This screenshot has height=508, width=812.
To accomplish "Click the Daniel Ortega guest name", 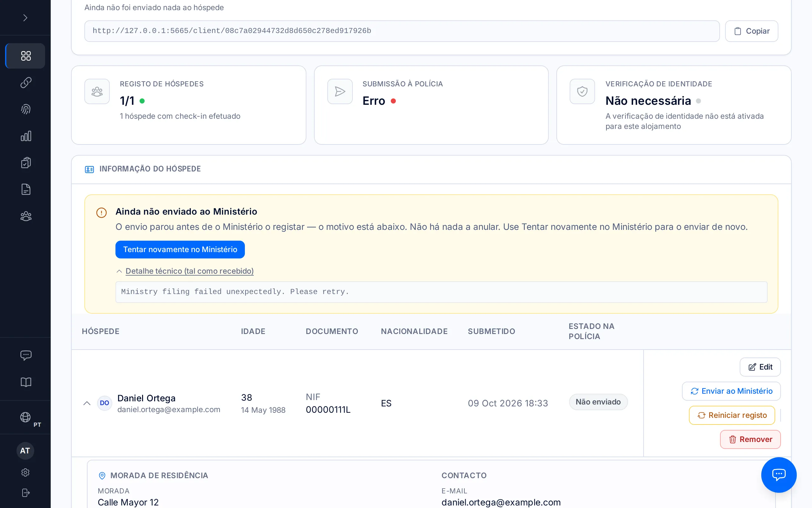I will [x=146, y=398].
